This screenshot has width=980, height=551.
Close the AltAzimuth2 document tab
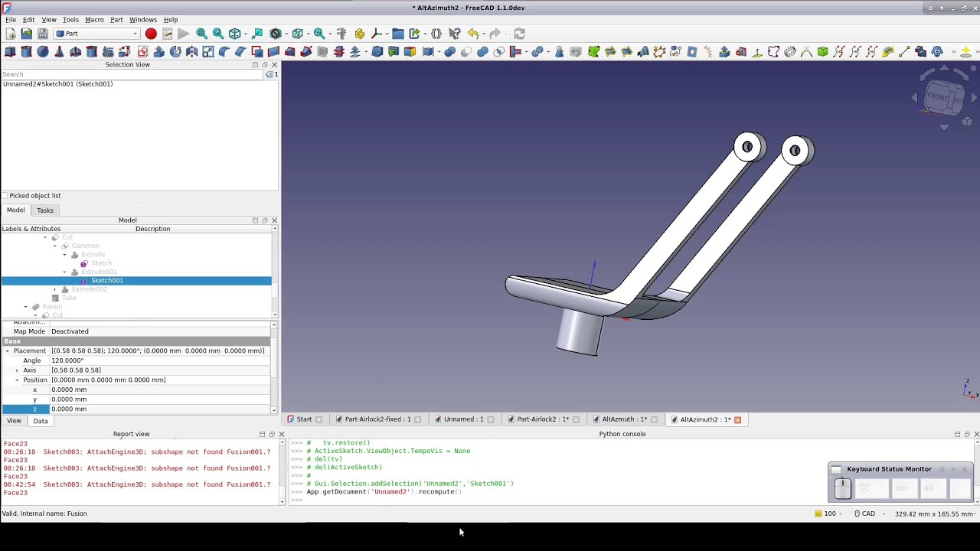click(738, 419)
